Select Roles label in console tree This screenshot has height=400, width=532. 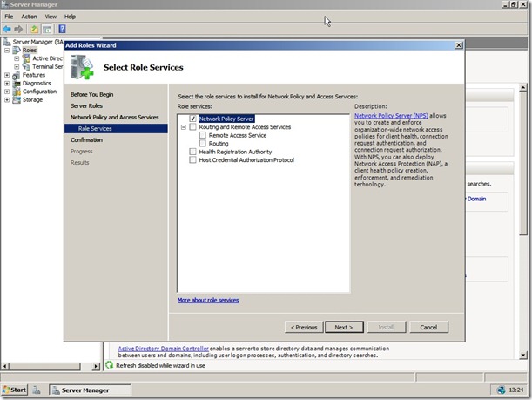click(30, 50)
